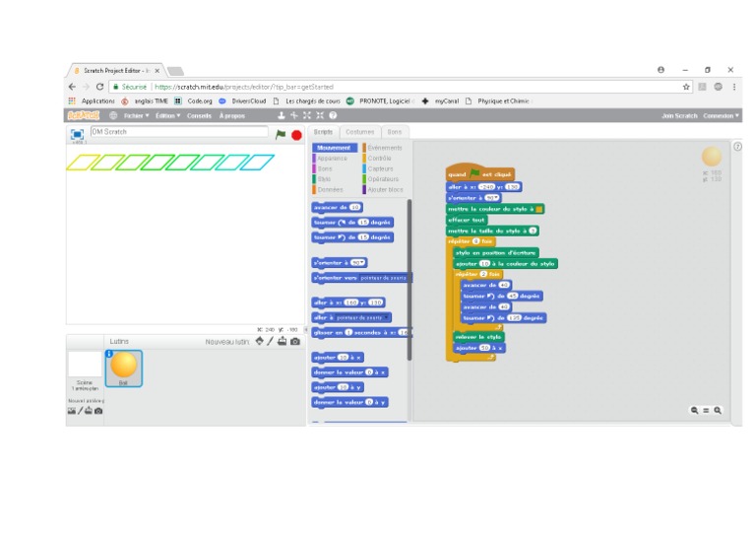Open Conseils in the menu bar
The image size is (756, 535).
click(199, 116)
